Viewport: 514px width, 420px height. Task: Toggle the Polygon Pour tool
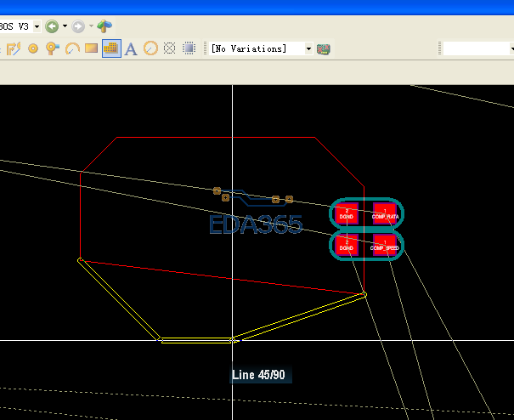click(111, 48)
